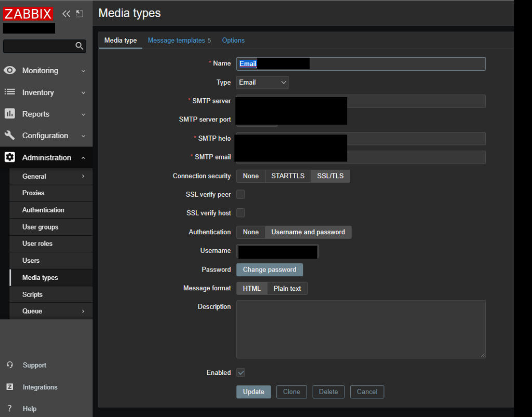Click the hide sidebar icon
532x417 pixels.
(79, 14)
